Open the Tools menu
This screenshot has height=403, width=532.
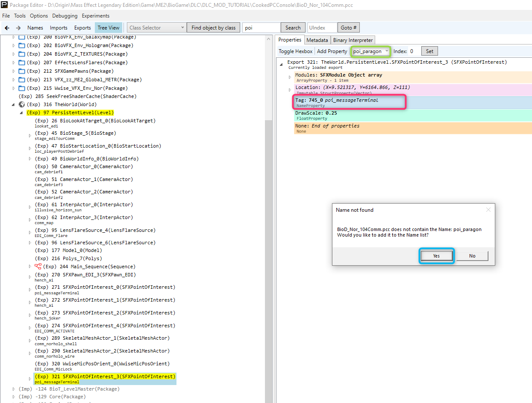click(x=20, y=16)
